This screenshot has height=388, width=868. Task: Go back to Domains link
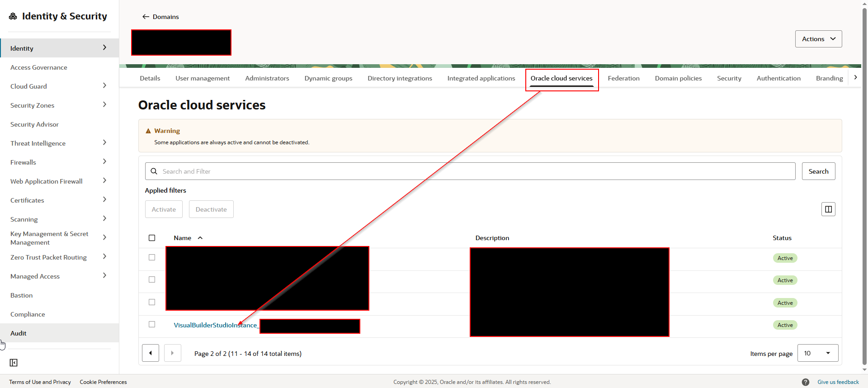click(x=165, y=17)
